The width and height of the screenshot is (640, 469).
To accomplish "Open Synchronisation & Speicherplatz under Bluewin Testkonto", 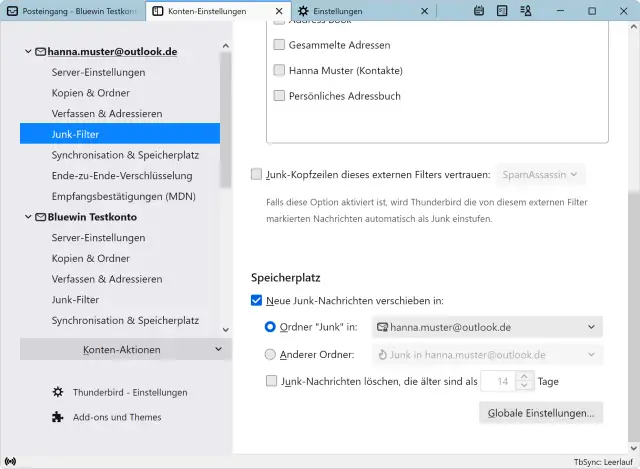I will pyautogui.click(x=125, y=320).
